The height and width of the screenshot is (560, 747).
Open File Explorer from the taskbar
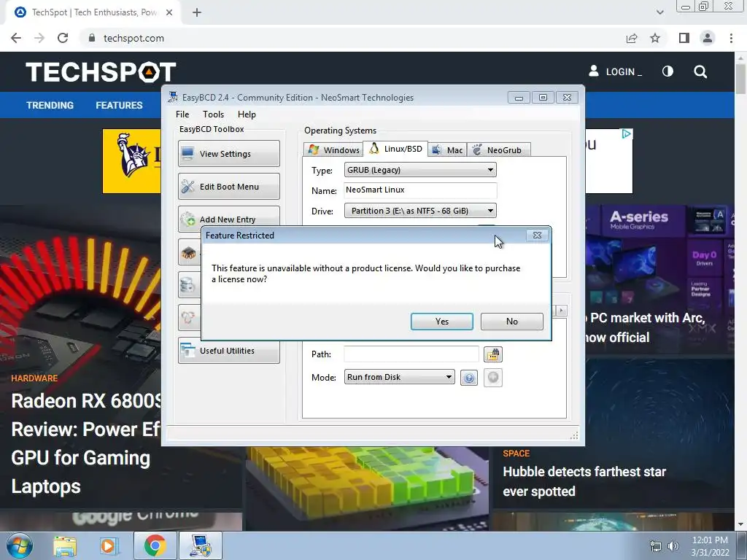coord(65,546)
